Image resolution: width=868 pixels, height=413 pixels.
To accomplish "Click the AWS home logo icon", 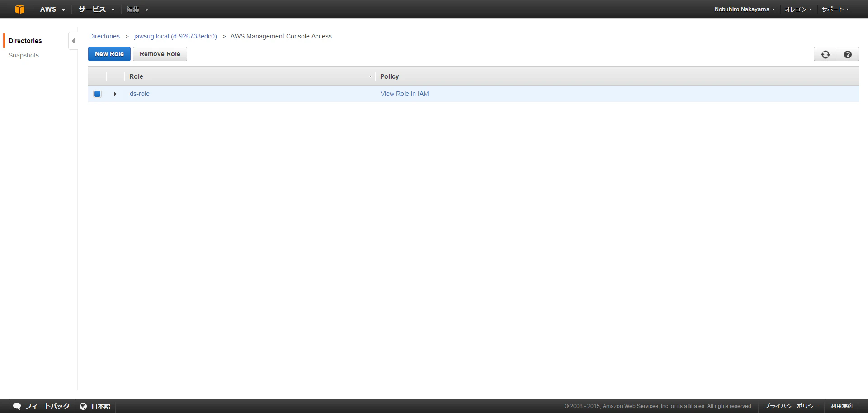I will coord(19,9).
